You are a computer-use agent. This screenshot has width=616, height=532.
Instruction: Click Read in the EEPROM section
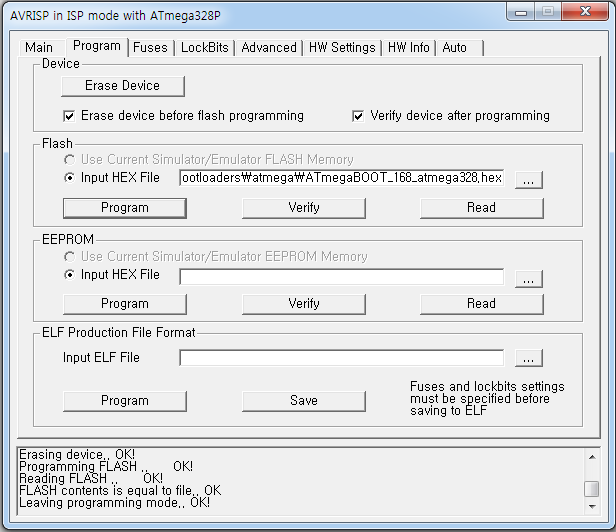(x=482, y=304)
